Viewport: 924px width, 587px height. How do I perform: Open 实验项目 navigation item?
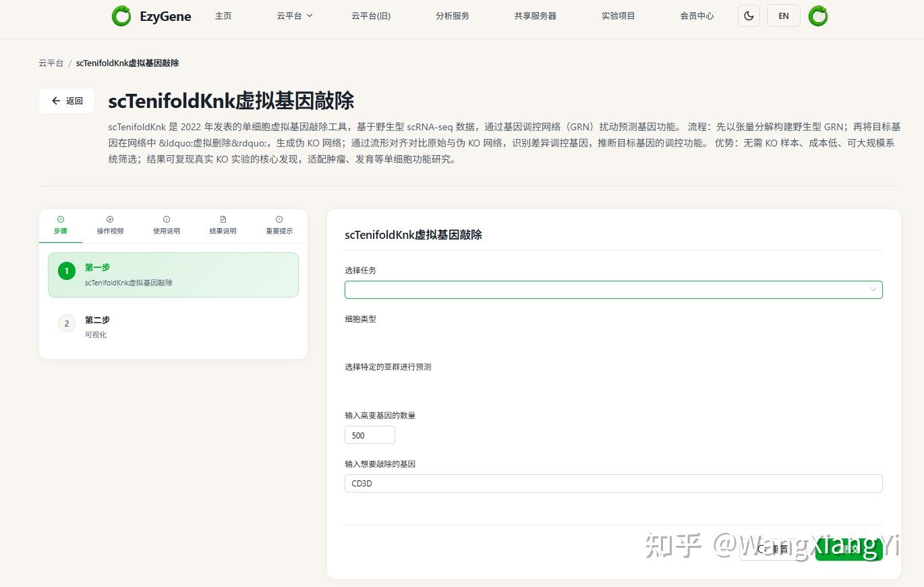pyautogui.click(x=618, y=16)
